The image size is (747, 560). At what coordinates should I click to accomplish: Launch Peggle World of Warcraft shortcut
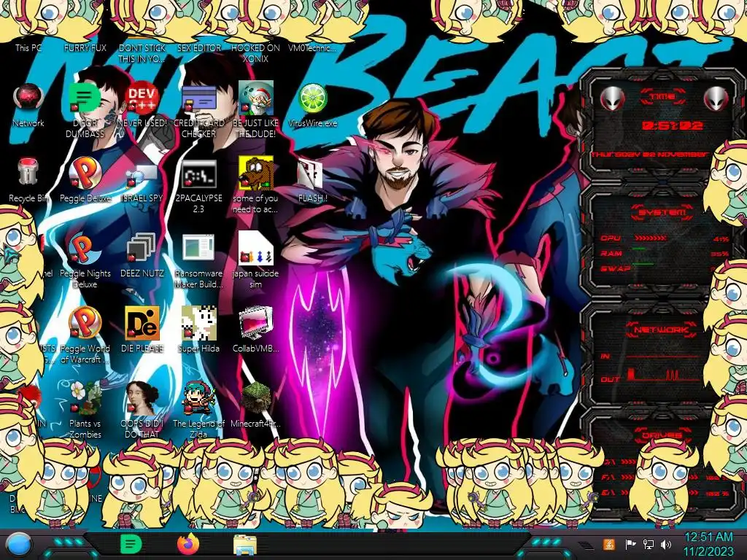pos(85,322)
